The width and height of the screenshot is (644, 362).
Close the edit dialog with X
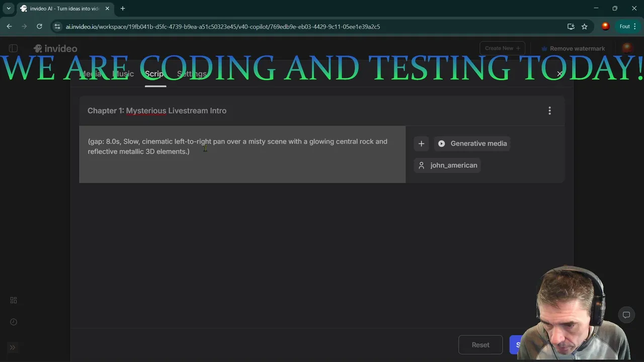[x=559, y=74]
